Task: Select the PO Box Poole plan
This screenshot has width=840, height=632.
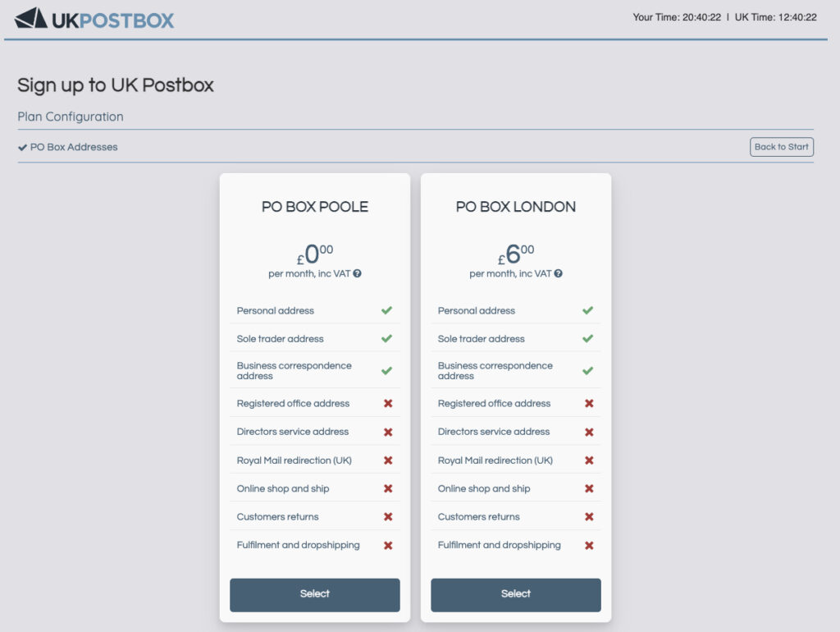Action: coord(315,594)
